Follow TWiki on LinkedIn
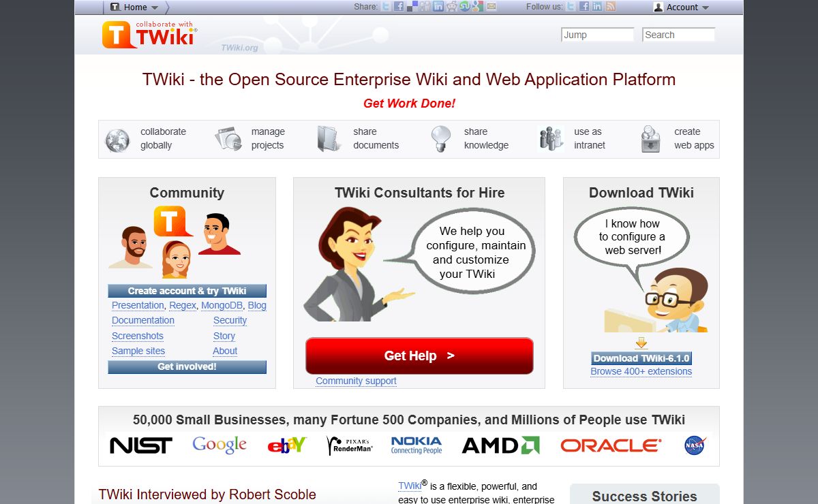The height and width of the screenshot is (504, 818). coord(597,7)
